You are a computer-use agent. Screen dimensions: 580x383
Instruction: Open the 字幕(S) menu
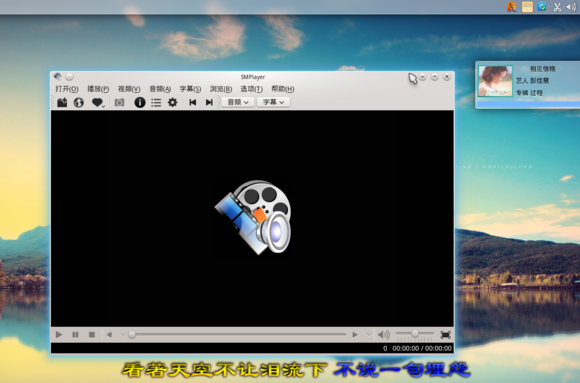190,89
